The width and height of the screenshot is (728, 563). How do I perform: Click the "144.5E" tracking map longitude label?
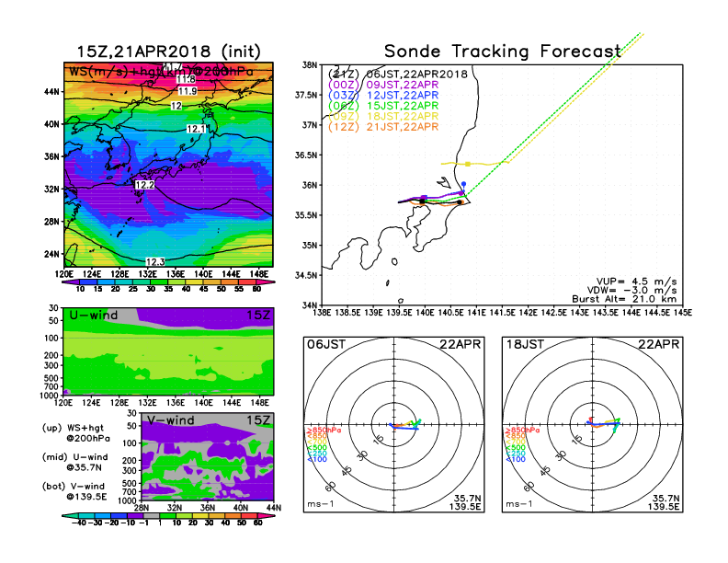coord(657,312)
